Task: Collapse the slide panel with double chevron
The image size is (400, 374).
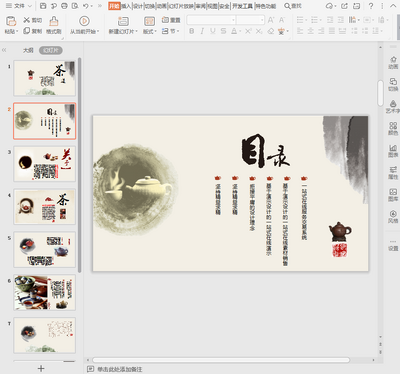Action: click(x=4, y=50)
